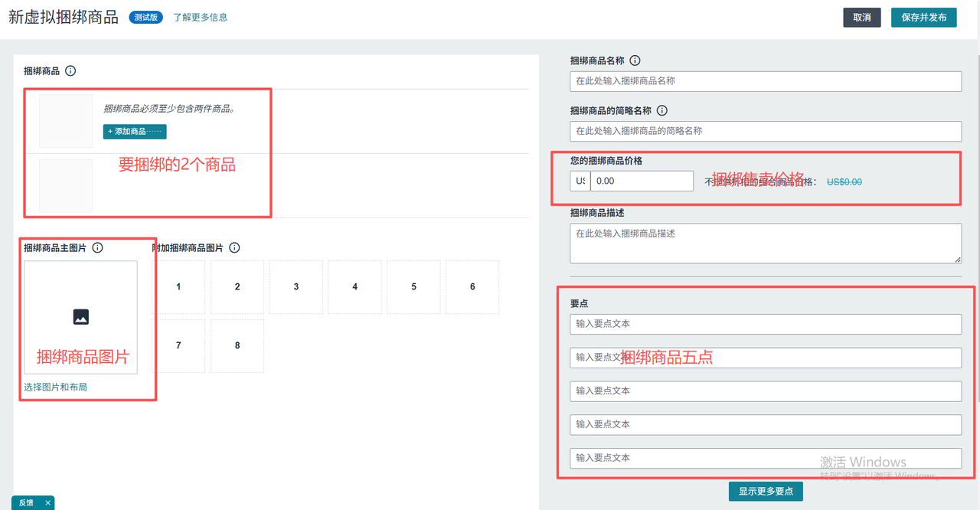
Task: Open the 选择图片和布局 link
Action: click(x=55, y=387)
